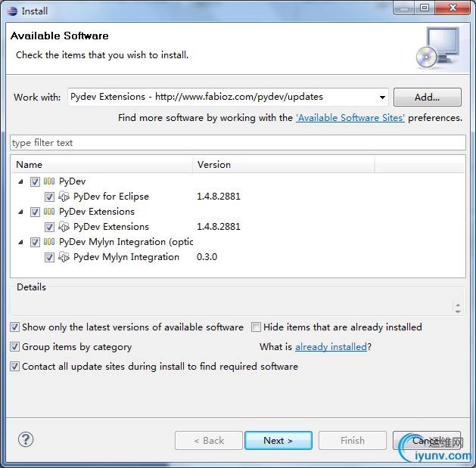Click the Add... button
Screen dimensions: 476x468
[427, 98]
